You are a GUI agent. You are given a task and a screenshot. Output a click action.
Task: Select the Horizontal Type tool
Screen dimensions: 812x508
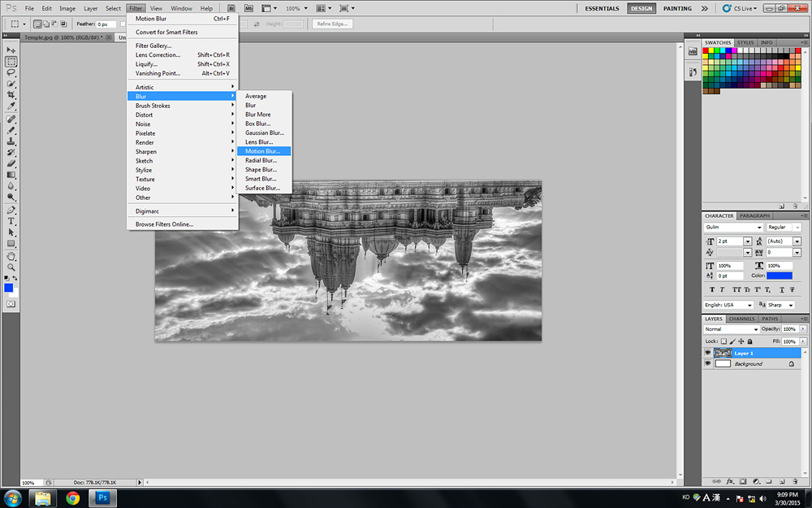click(11, 221)
